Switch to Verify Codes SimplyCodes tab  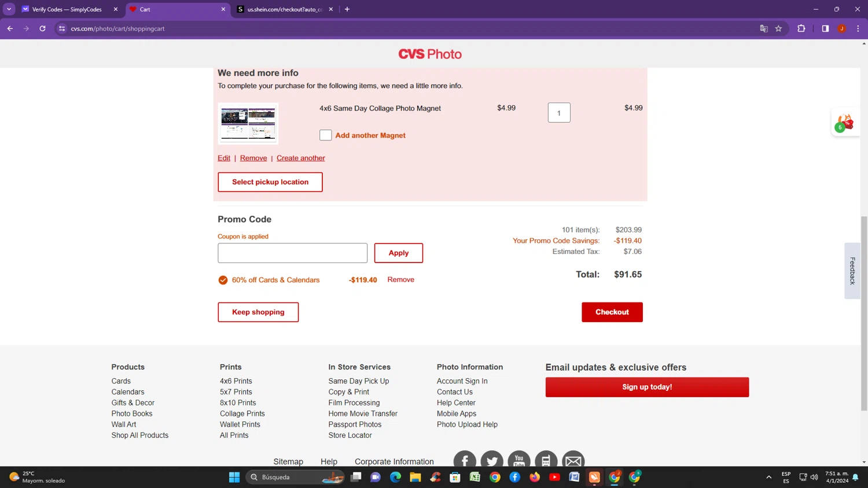pos(68,9)
